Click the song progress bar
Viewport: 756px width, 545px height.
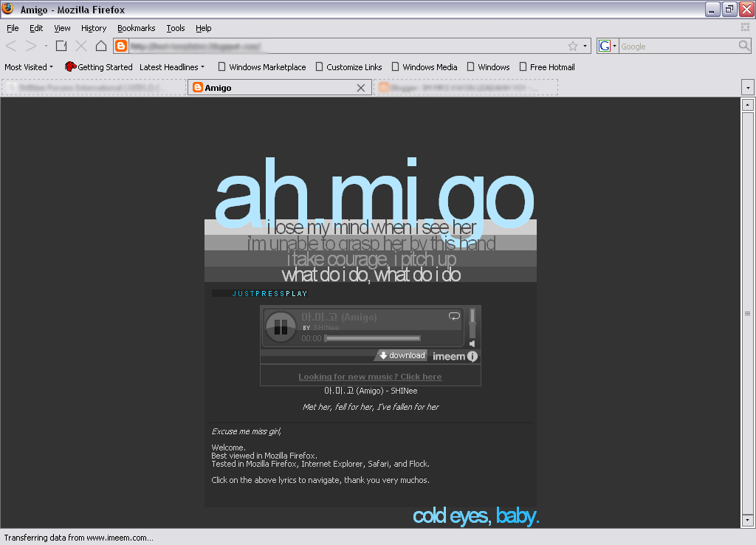pyautogui.click(x=373, y=338)
